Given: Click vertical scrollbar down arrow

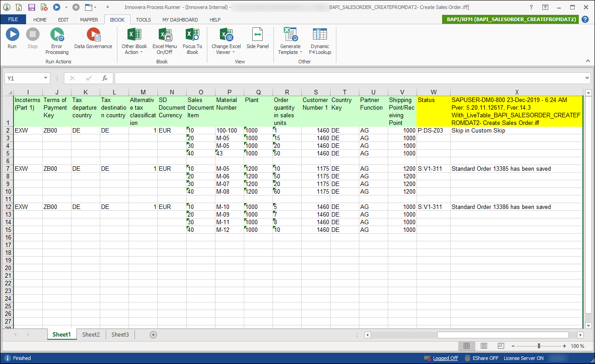Looking at the screenshot, I should [589, 325].
